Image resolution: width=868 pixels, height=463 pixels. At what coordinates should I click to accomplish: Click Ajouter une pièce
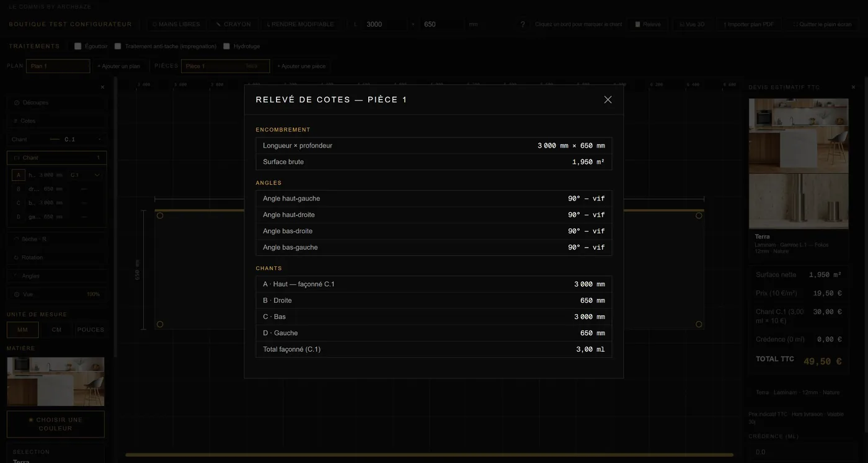pos(301,66)
